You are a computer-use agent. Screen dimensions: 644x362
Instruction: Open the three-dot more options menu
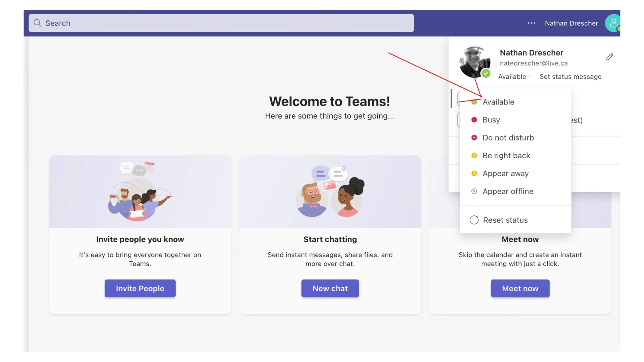coord(530,23)
